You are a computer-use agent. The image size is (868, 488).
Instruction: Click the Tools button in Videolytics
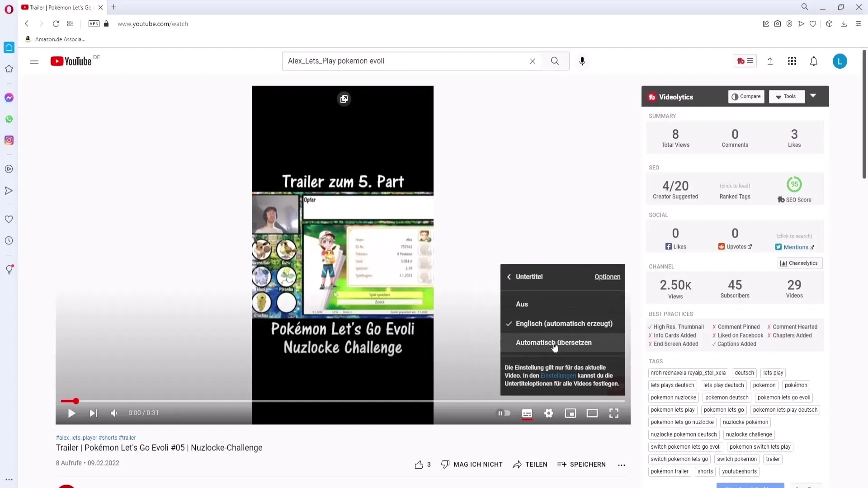point(786,97)
